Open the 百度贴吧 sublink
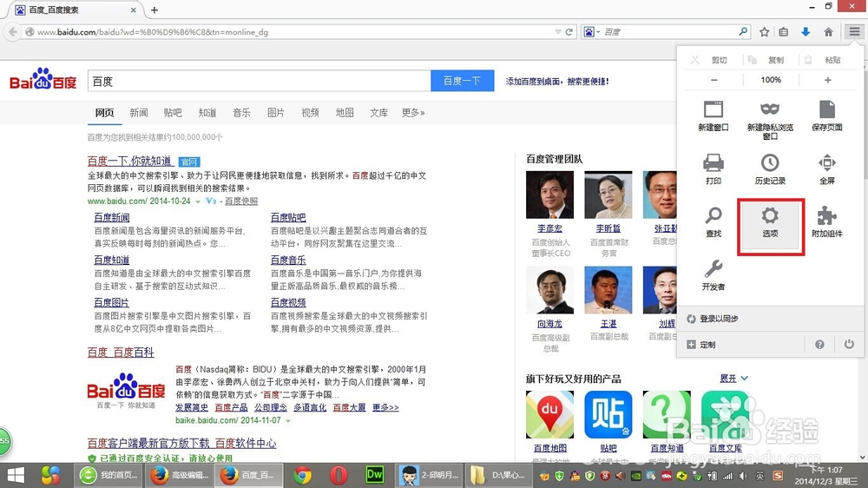Viewport: 868px width, 488px height. click(x=288, y=218)
